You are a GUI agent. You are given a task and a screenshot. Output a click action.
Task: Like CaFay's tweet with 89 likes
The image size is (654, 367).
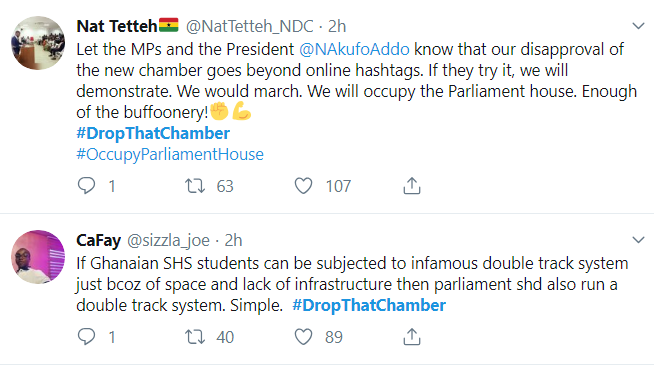303,337
